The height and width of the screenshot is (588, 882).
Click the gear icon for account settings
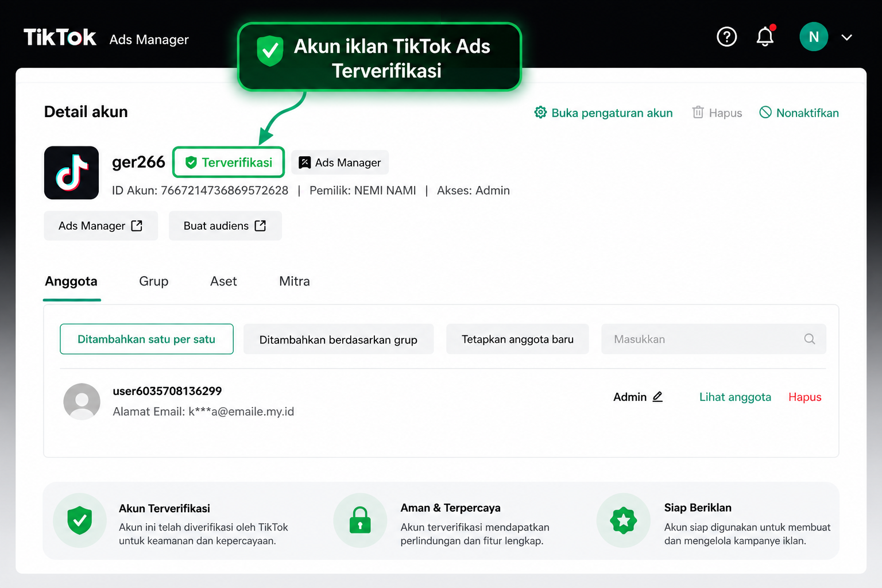540,113
